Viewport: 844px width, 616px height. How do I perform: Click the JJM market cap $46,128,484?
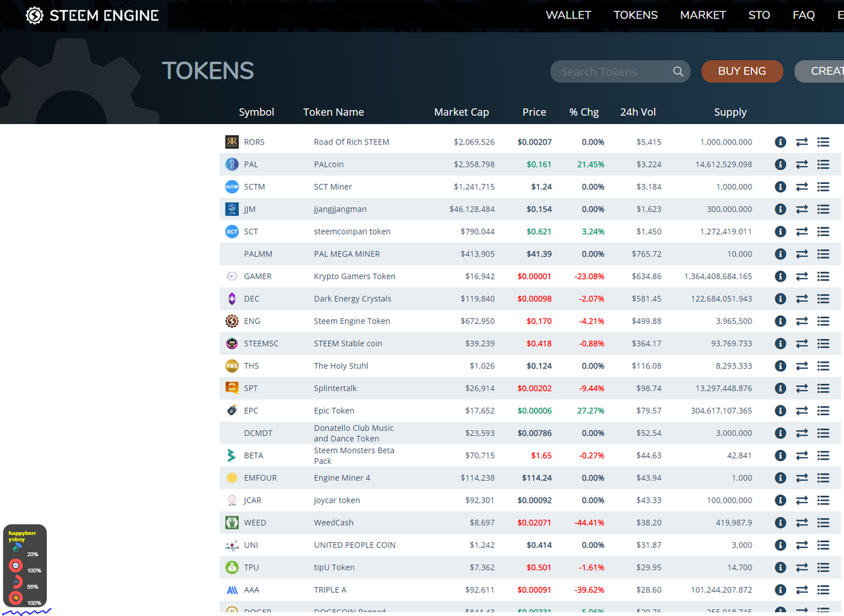tap(472, 209)
